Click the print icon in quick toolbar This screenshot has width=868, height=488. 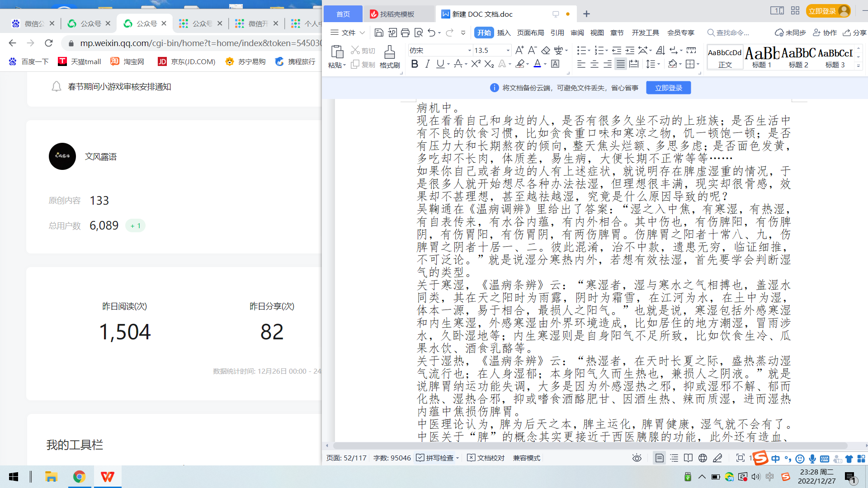coord(405,33)
